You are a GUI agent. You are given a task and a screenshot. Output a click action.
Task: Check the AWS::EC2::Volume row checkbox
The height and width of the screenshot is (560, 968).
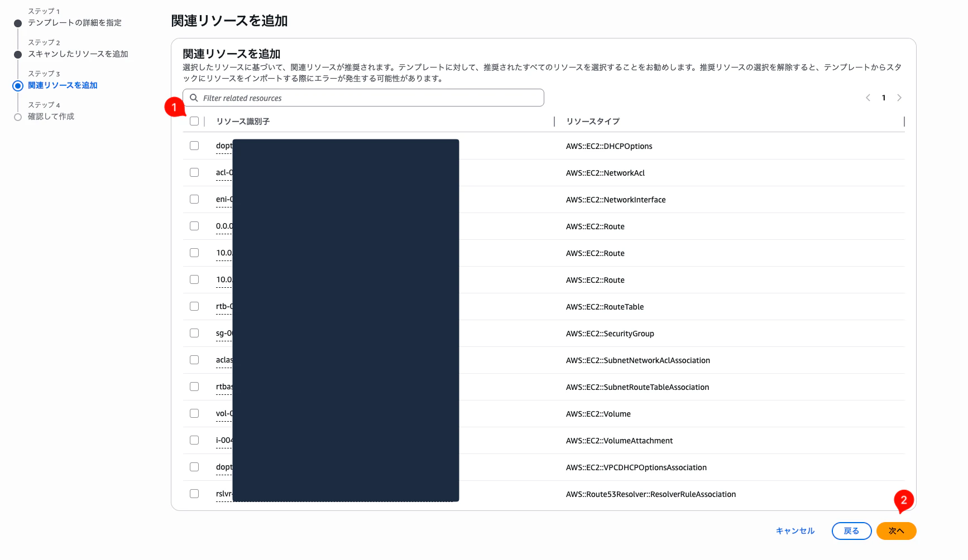point(194,413)
